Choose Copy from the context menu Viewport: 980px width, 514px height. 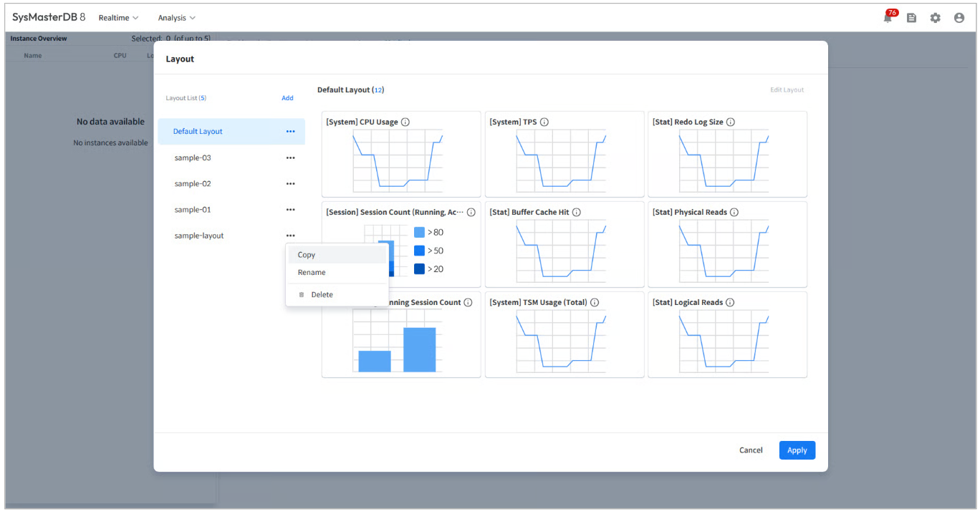(307, 255)
